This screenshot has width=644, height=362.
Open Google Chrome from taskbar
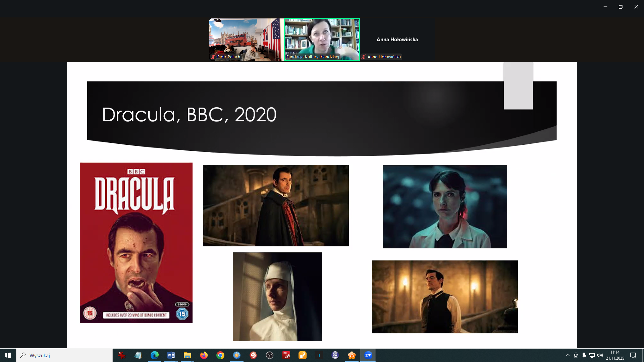[x=220, y=355]
